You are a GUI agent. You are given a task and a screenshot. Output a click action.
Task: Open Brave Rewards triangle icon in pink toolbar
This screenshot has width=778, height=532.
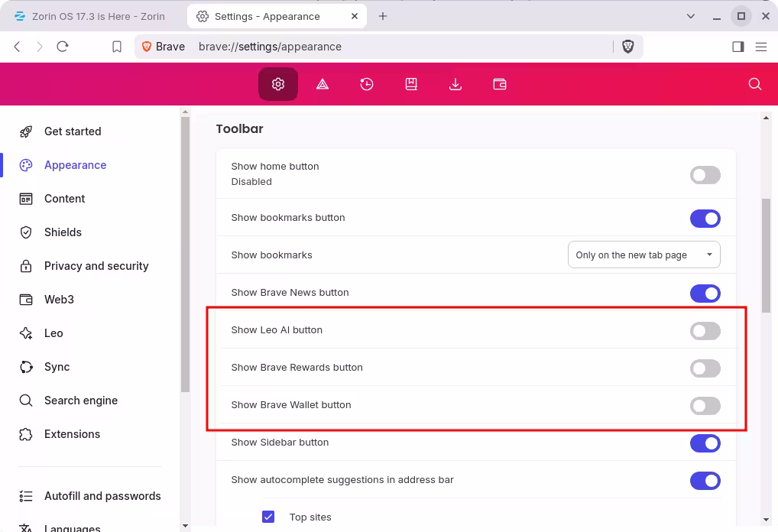pyautogui.click(x=323, y=84)
